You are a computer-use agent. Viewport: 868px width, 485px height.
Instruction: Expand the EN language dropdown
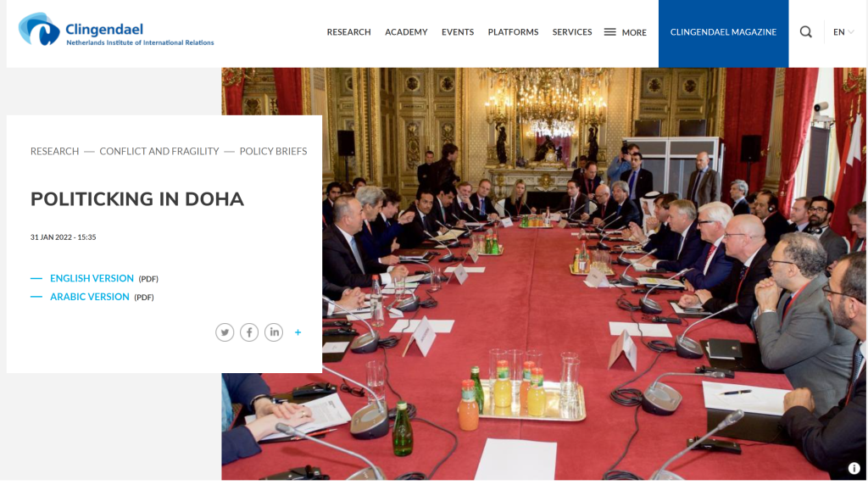tap(843, 32)
